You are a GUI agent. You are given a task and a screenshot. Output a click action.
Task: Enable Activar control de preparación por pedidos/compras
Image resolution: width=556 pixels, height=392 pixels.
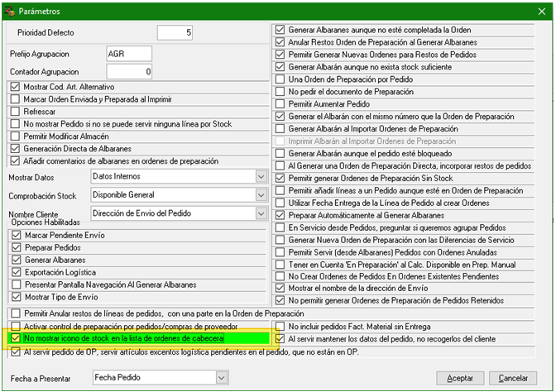click(x=16, y=326)
